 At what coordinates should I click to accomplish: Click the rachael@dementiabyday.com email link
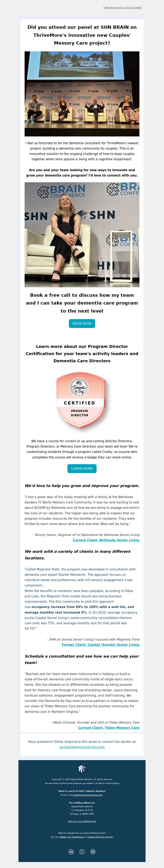(82, 747)
